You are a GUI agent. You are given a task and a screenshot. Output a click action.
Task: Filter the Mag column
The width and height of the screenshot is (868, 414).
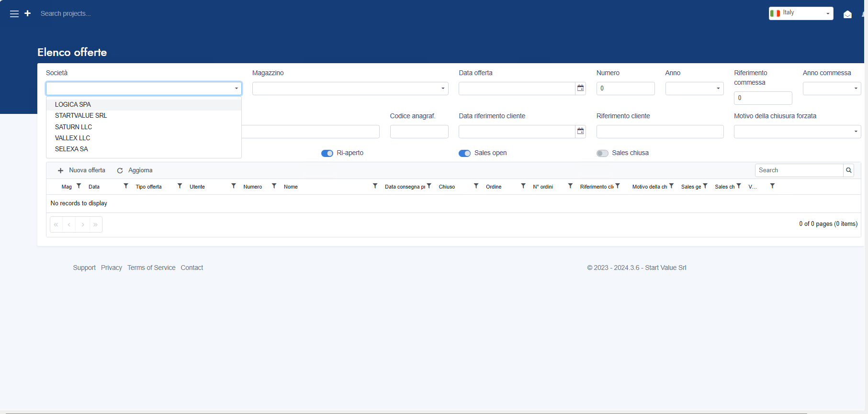click(79, 186)
